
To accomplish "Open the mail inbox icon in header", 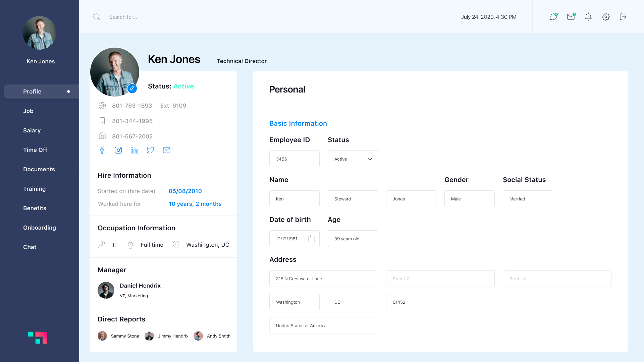I will pyautogui.click(x=571, y=17).
